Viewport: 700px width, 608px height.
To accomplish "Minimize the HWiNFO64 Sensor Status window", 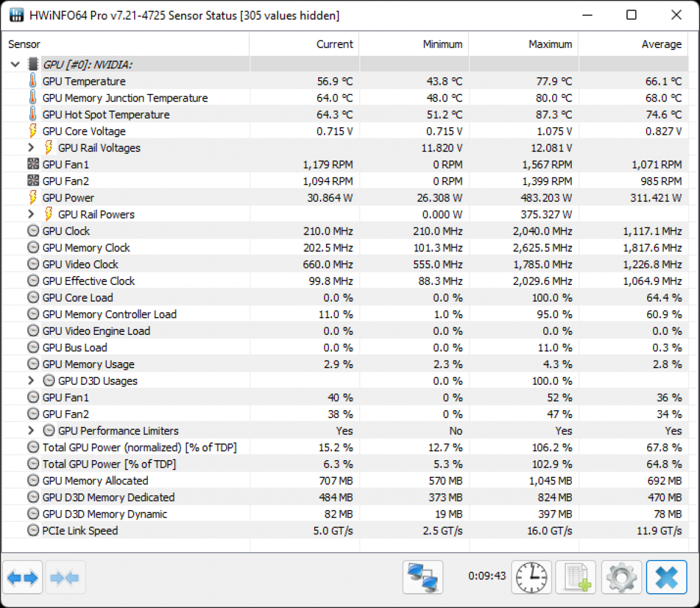I will (x=588, y=15).
